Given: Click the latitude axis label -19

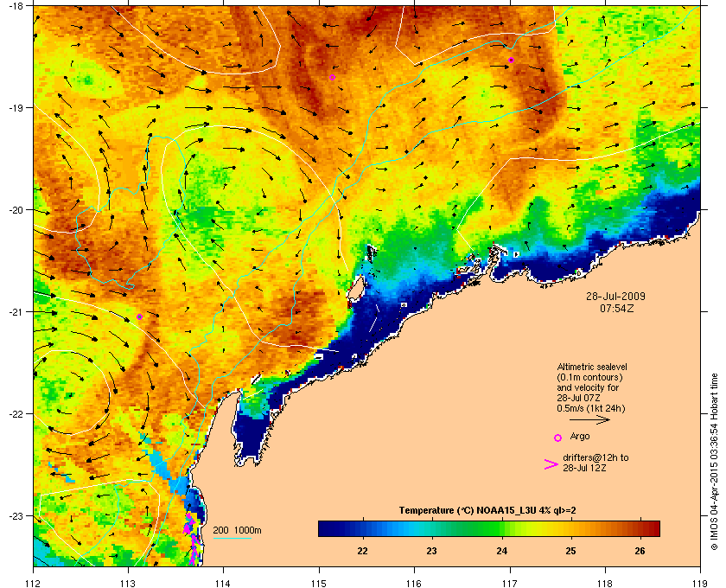Looking at the screenshot, I should point(15,107).
